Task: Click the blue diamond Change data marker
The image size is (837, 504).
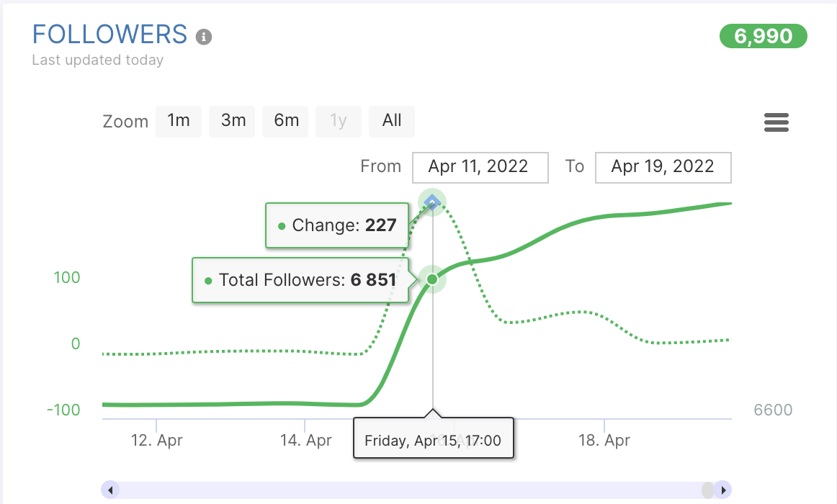Action: 432,202
